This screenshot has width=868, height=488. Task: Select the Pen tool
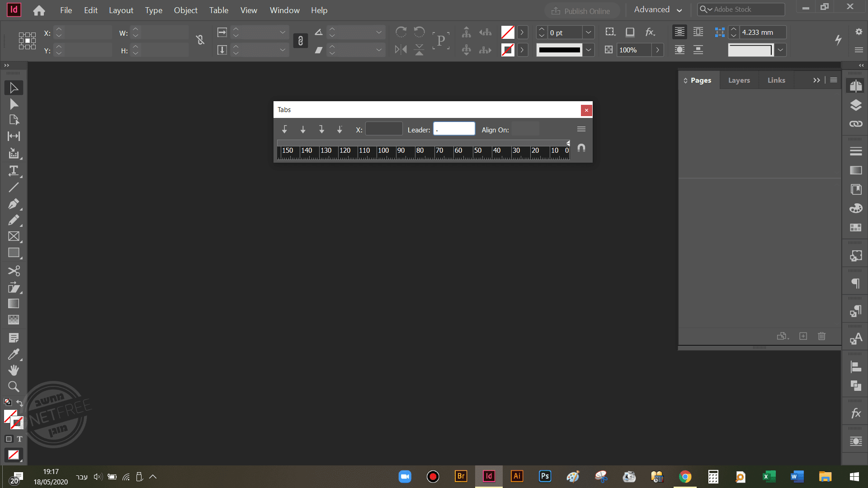click(14, 204)
